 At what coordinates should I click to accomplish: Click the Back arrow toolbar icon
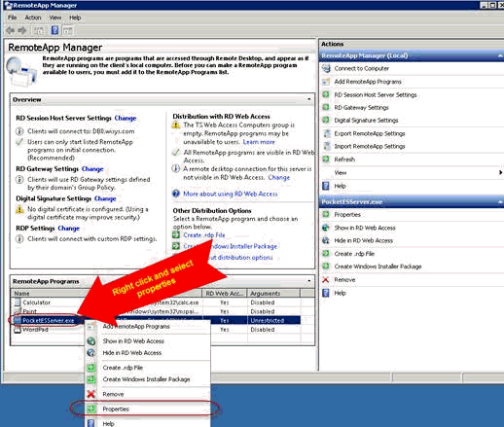click(x=11, y=30)
